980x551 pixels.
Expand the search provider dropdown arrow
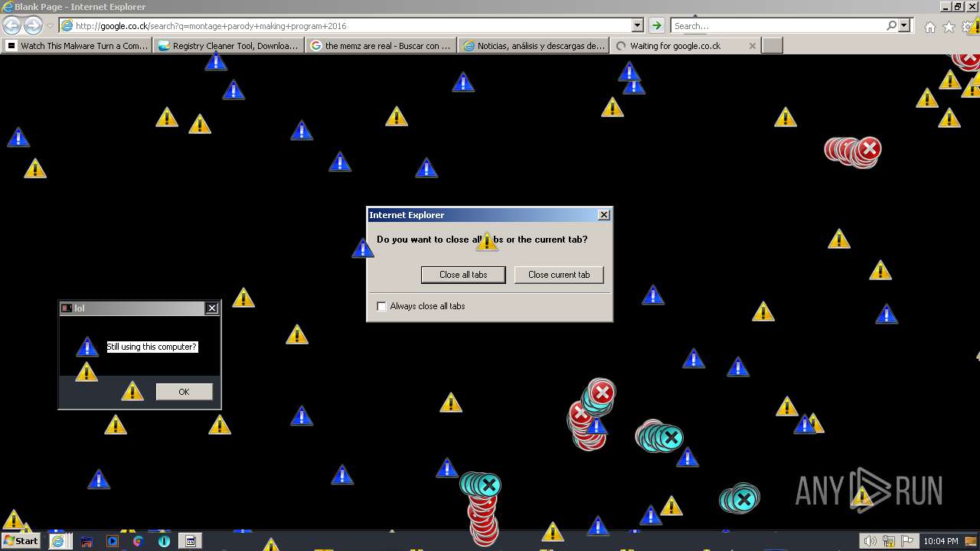pyautogui.click(x=904, y=26)
